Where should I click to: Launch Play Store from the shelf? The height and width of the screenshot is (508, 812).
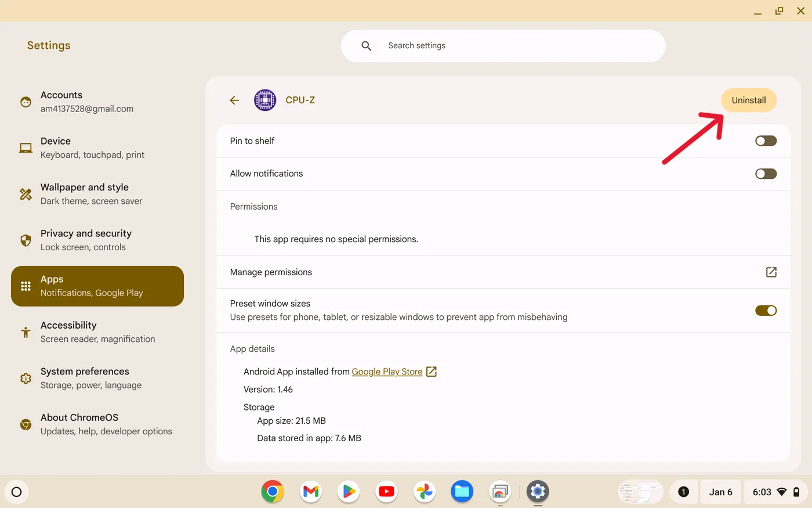(x=349, y=492)
